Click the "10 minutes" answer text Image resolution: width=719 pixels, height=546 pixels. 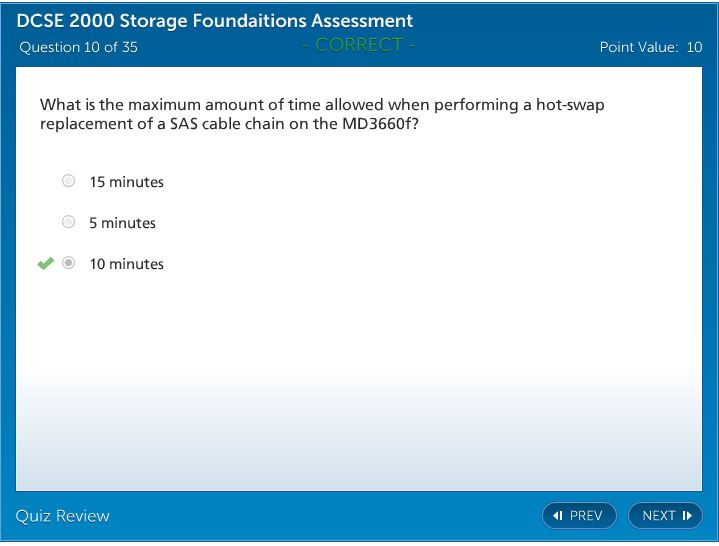(x=126, y=264)
